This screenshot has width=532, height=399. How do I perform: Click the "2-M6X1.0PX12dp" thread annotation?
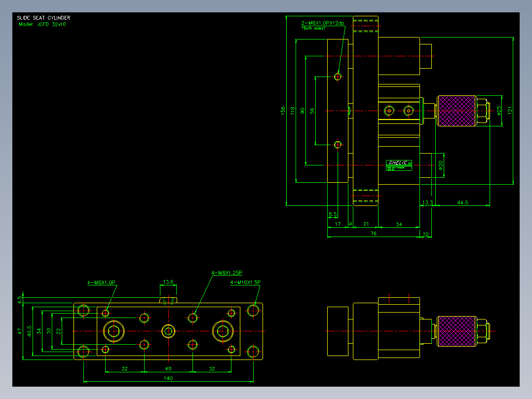[323, 23]
